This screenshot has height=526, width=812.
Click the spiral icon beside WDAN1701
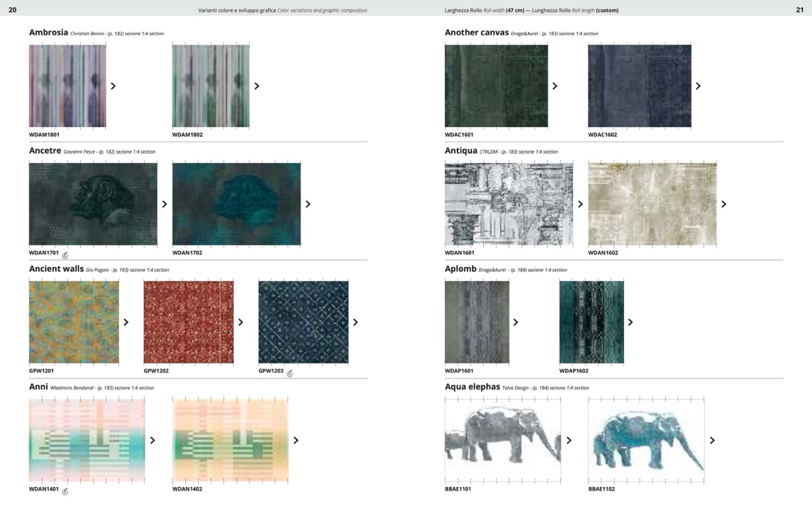65,255
